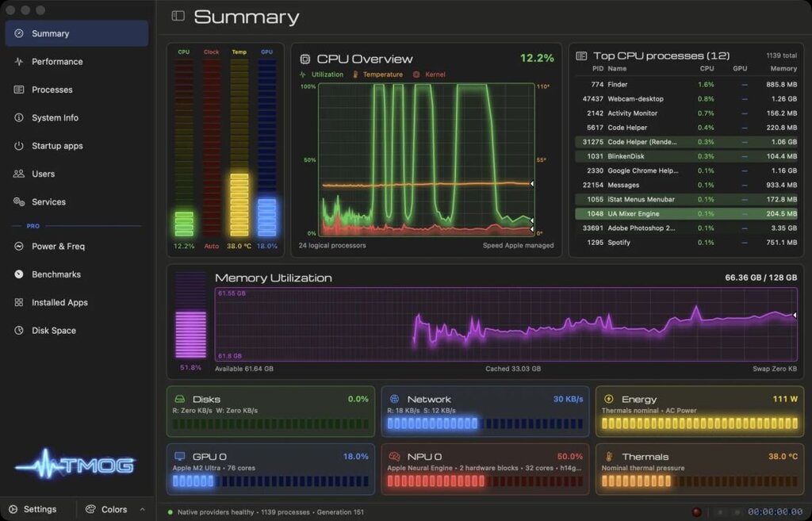Click the red record indicator in status bar

[697, 512]
